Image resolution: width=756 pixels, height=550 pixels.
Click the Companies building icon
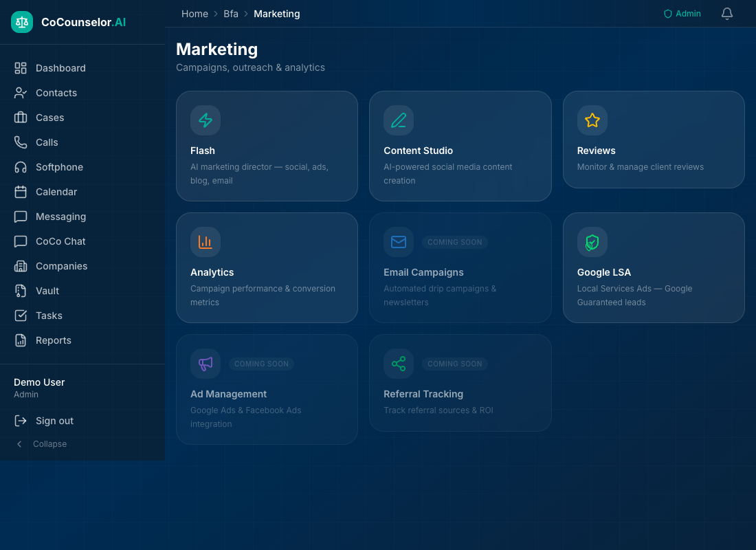pyautogui.click(x=20, y=266)
